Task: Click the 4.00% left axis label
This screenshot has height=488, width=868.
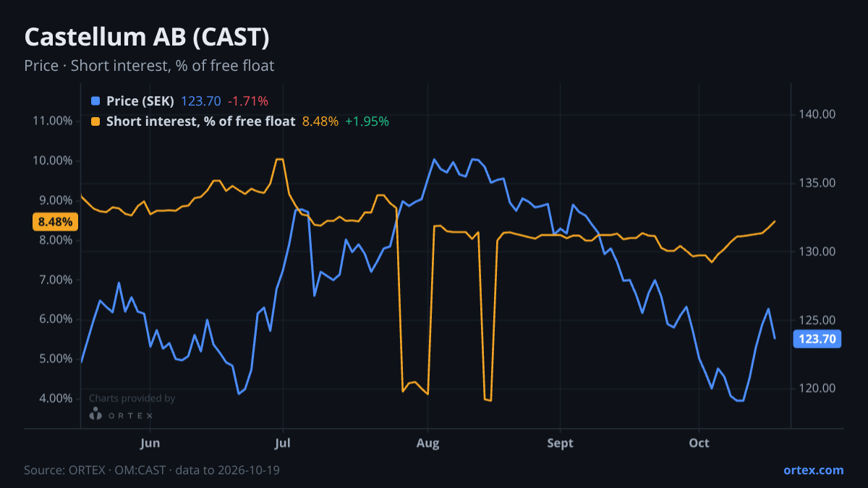Action: [55, 398]
